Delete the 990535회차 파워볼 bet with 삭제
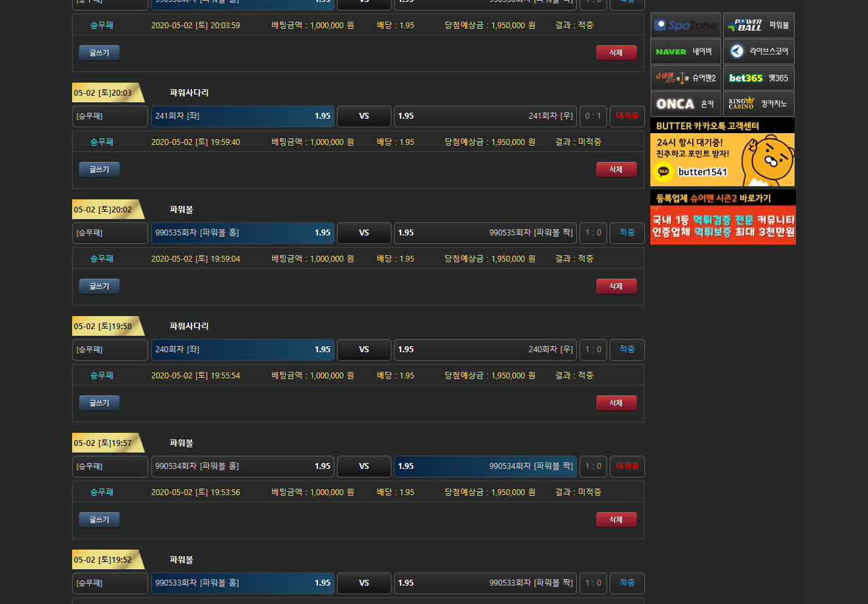The width and height of the screenshot is (868, 604). point(616,286)
